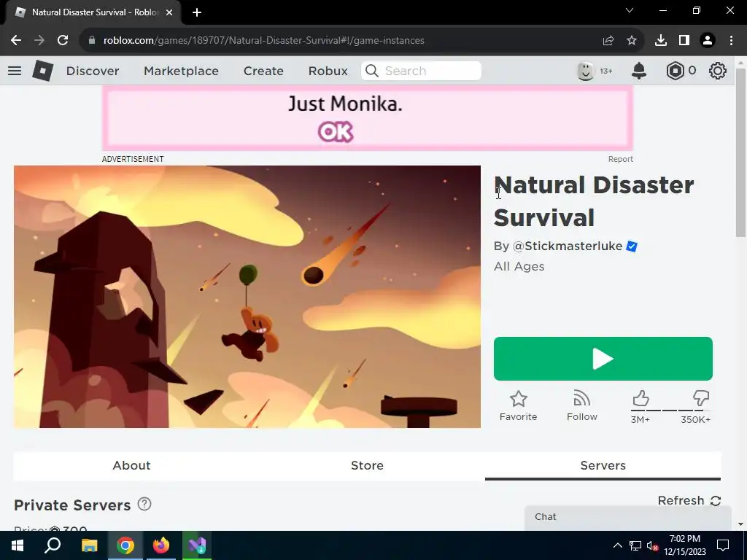Image resolution: width=747 pixels, height=560 pixels.
Task: Click the Discover menu item
Action: (x=93, y=71)
